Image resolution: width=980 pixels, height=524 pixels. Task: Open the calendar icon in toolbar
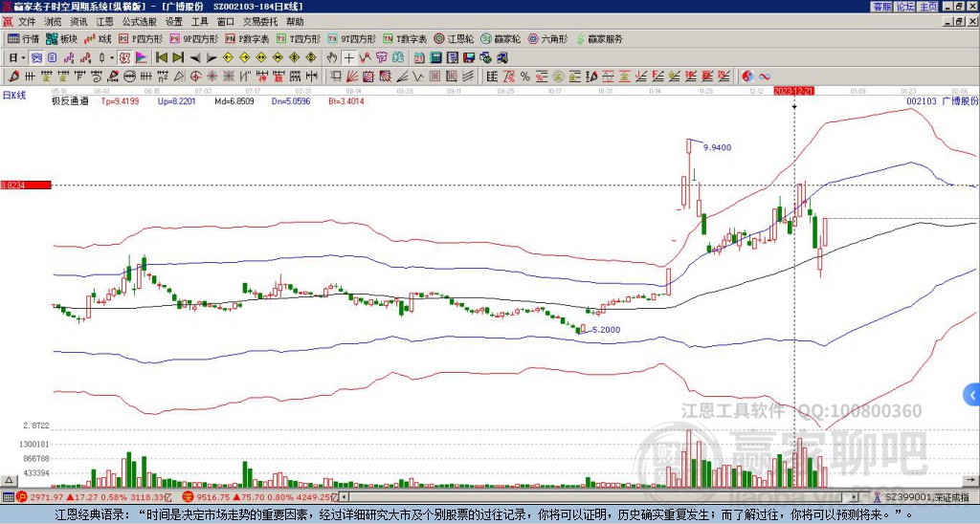[419, 58]
